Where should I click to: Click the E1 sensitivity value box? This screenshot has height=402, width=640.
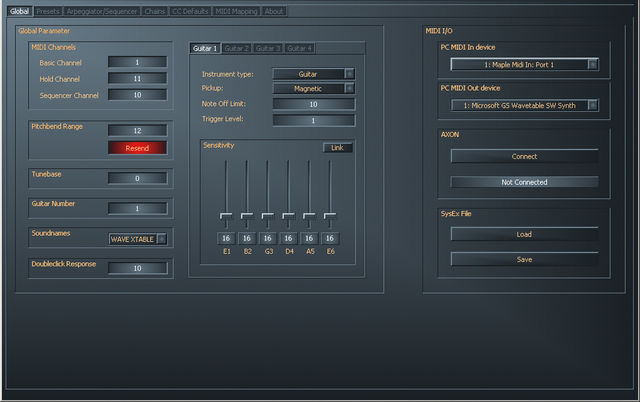pos(226,238)
